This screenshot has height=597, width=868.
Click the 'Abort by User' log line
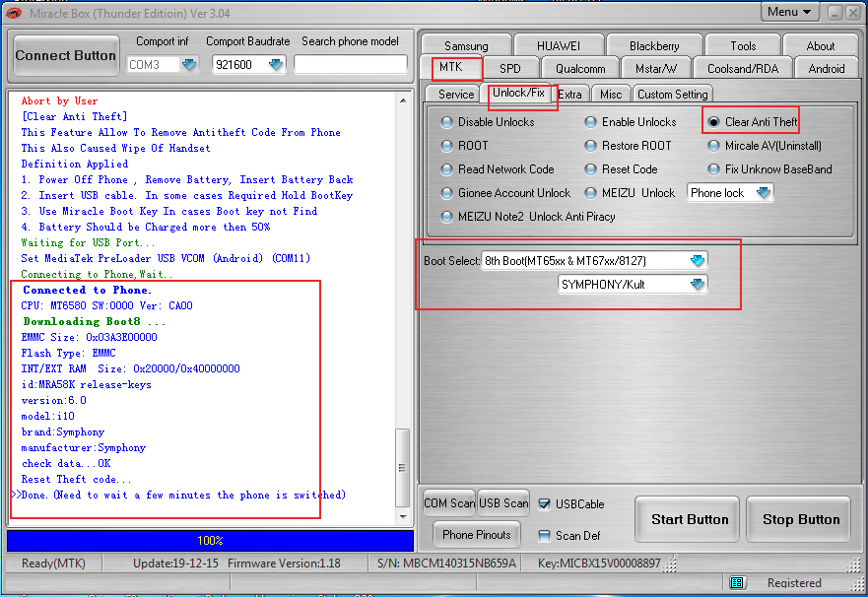point(59,100)
